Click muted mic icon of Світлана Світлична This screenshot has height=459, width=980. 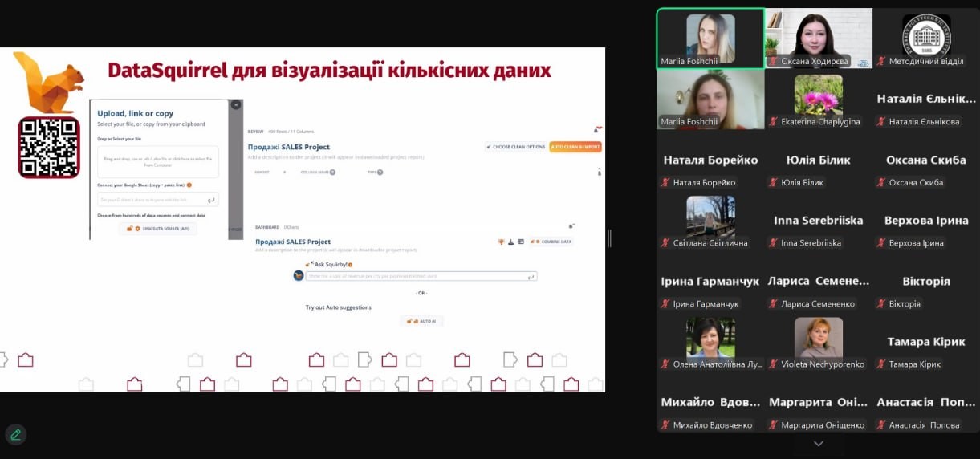pos(665,243)
